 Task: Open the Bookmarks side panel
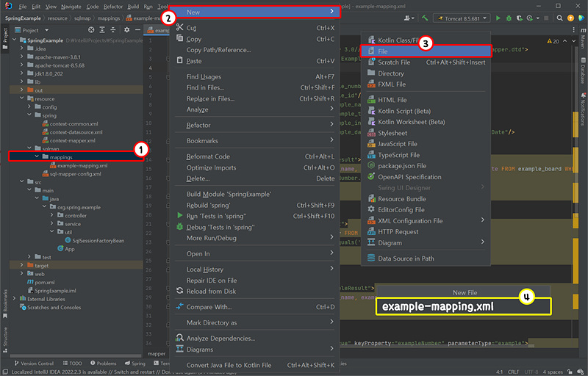(x=5, y=303)
